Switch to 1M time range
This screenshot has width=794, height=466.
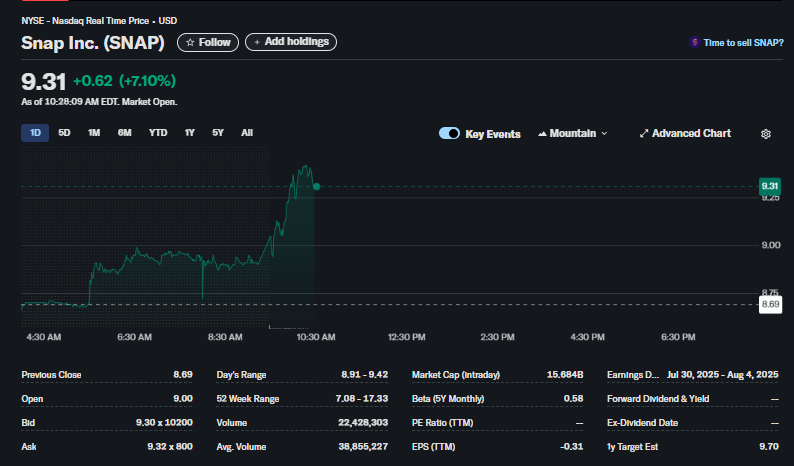[94, 133]
